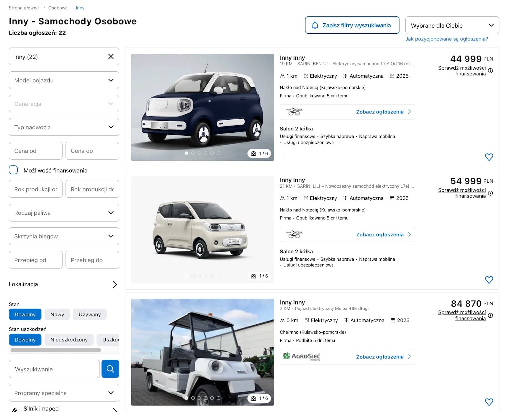Open the white Melex vehicle photo

click(x=202, y=352)
